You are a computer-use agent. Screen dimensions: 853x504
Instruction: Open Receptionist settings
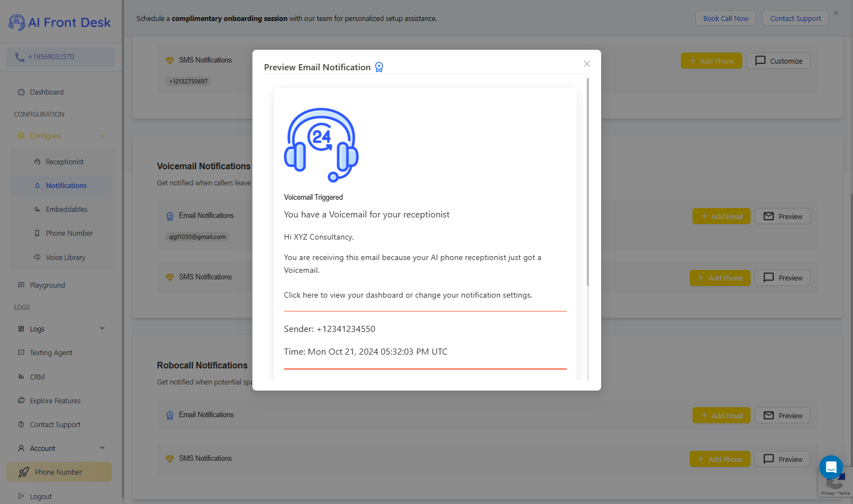pyautogui.click(x=65, y=162)
